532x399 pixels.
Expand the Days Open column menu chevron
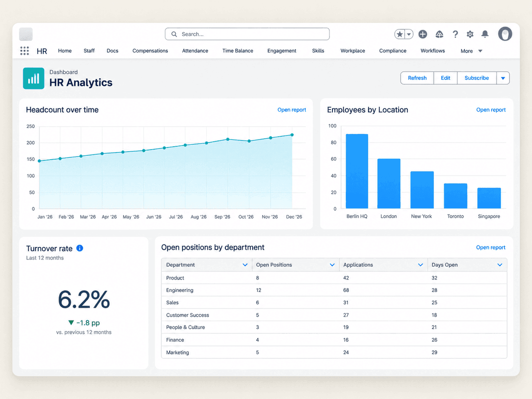click(x=500, y=265)
